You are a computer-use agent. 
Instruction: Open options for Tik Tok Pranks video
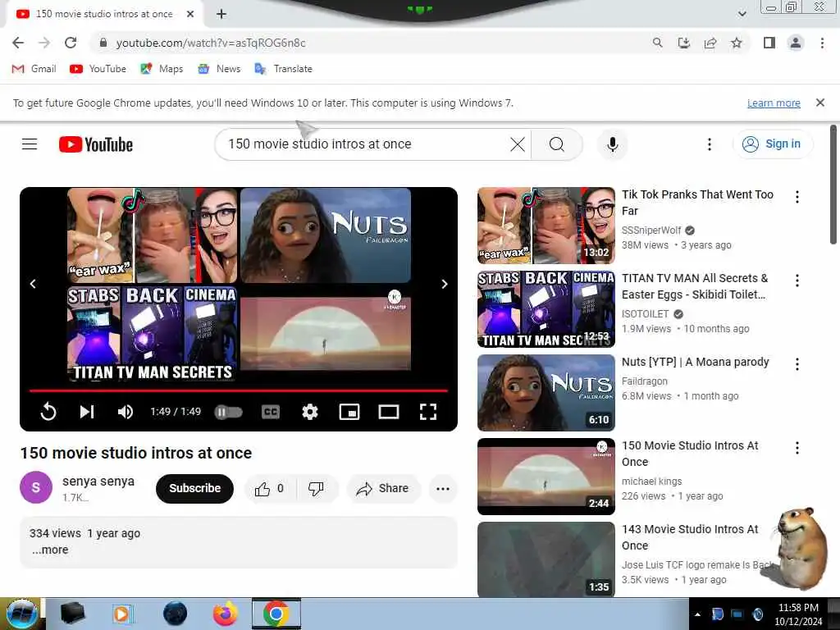[x=797, y=197]
